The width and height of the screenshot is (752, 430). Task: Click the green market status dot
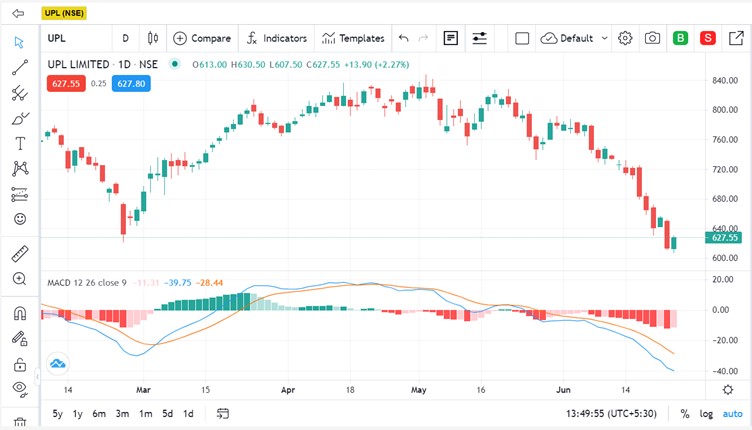tap(175, 64)
